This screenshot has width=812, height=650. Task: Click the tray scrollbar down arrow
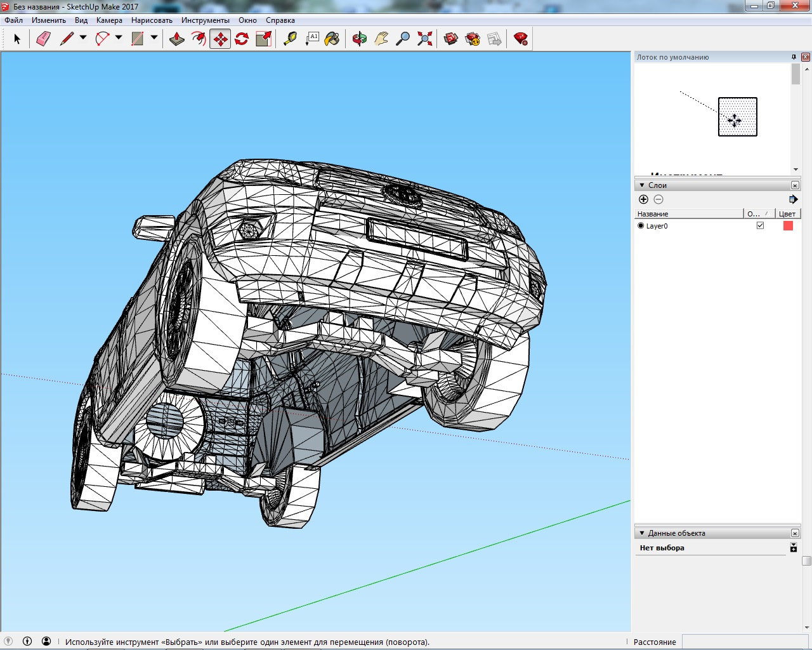806,628
